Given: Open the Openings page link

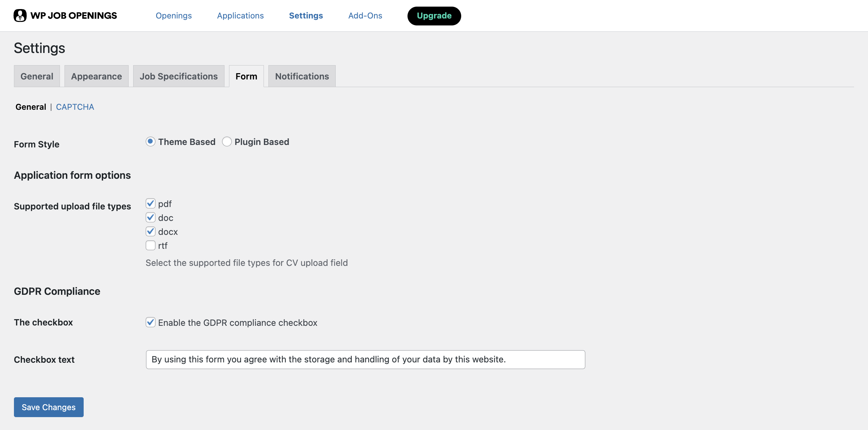Looking at the screenshot, I should pos(174,16).
